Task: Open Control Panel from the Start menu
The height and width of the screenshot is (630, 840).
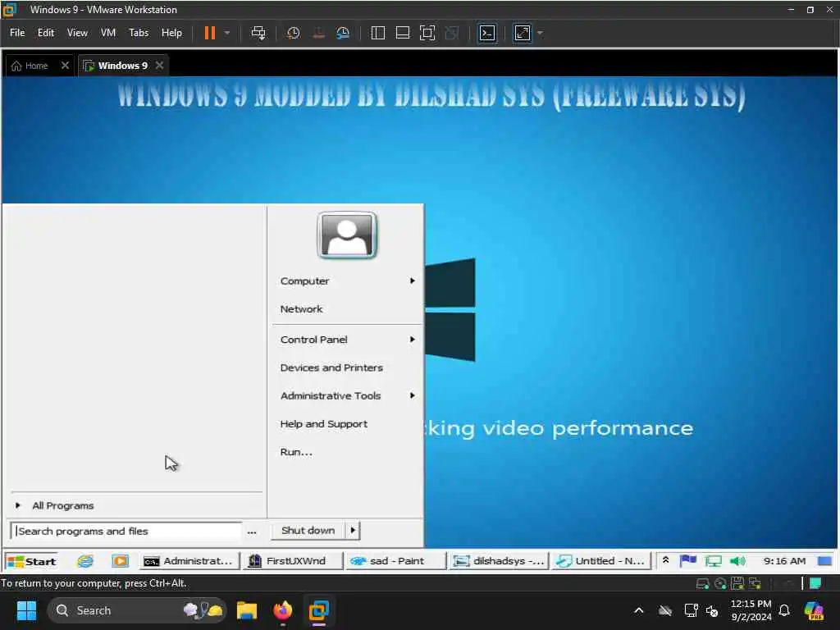Action: (x=314, y=340)
